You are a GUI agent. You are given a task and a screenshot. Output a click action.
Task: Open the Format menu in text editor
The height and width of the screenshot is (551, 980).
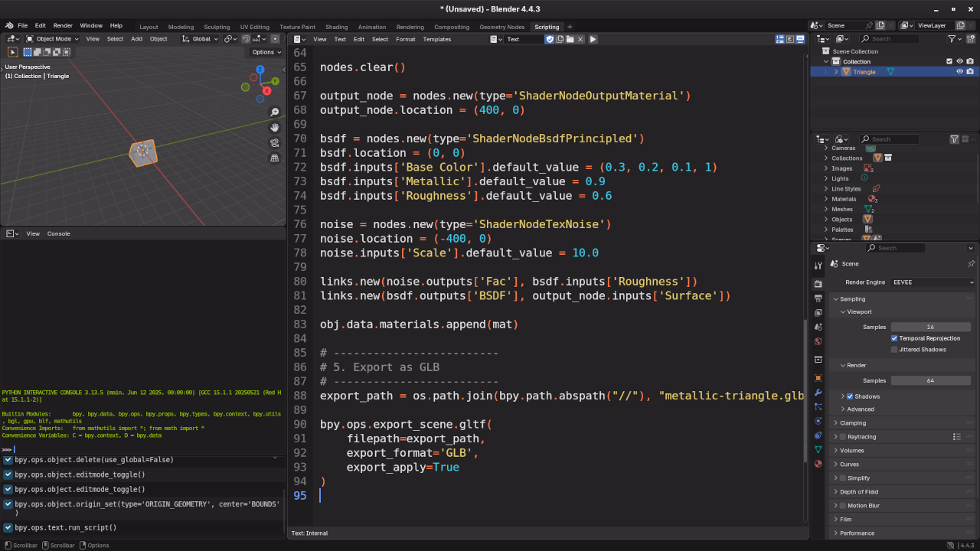click(406, 39)
